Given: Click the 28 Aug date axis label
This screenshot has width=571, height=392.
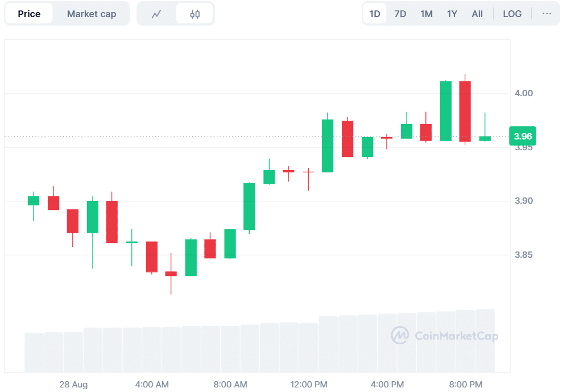Looking at the screenshot, I should click(73, 385).
